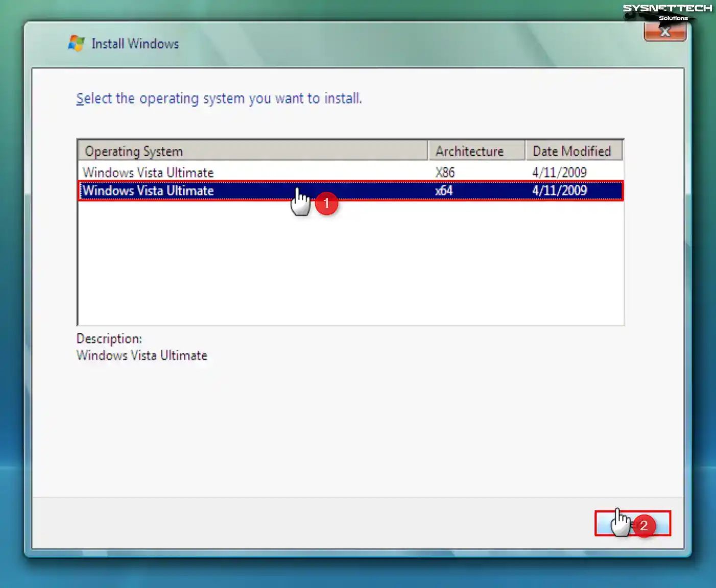Select Windows Vista Ultimate X86 row
The width and height of the screenshot is (716, 588).
(x=350, y=172)
